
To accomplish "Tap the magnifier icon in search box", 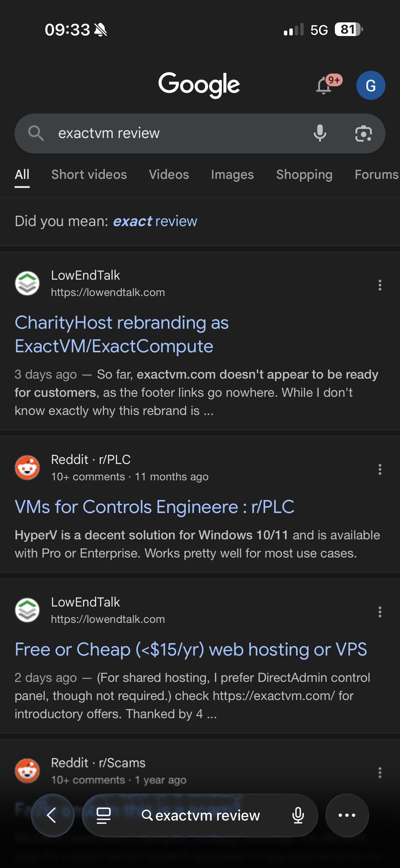I will tap(36, 133).
